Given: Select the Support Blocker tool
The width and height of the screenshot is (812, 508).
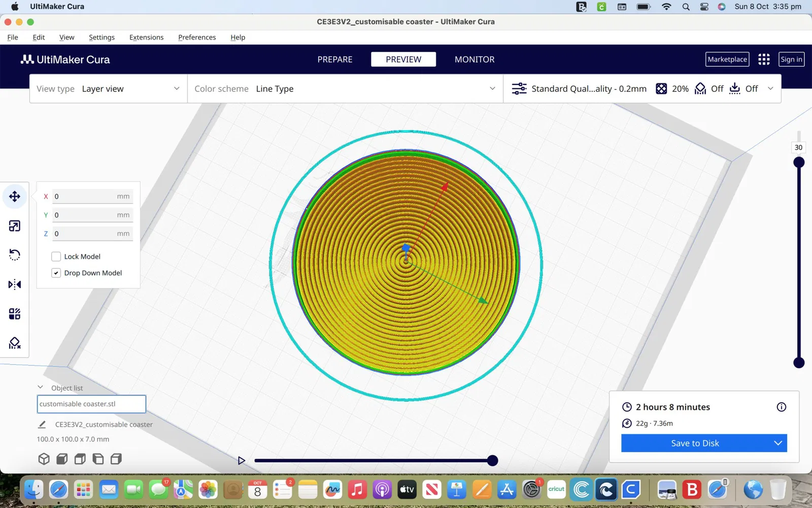Looking at the screenshot, I should click(x=15, y=343).
